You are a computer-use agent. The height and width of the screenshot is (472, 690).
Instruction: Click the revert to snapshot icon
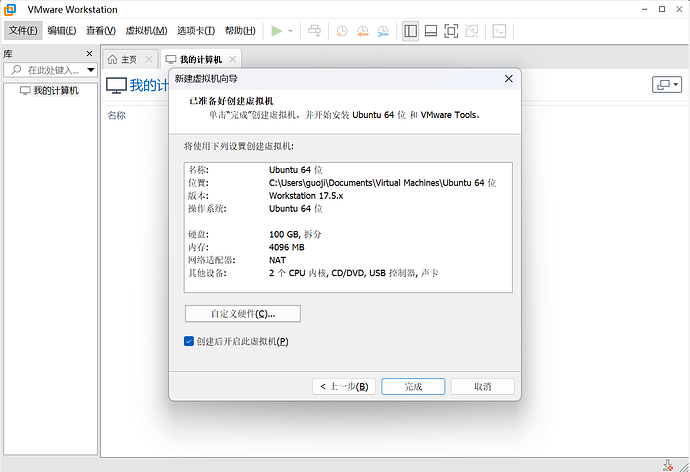click(x=362, y=31)
